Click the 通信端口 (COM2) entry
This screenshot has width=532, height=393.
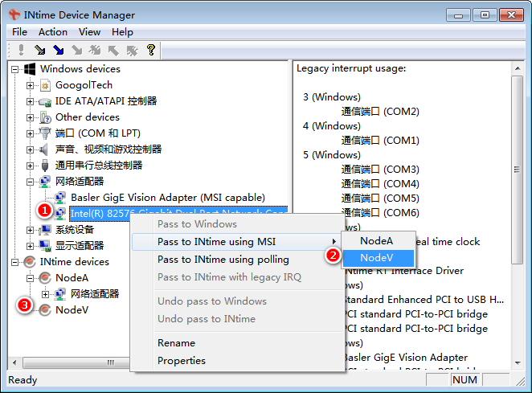380,112
